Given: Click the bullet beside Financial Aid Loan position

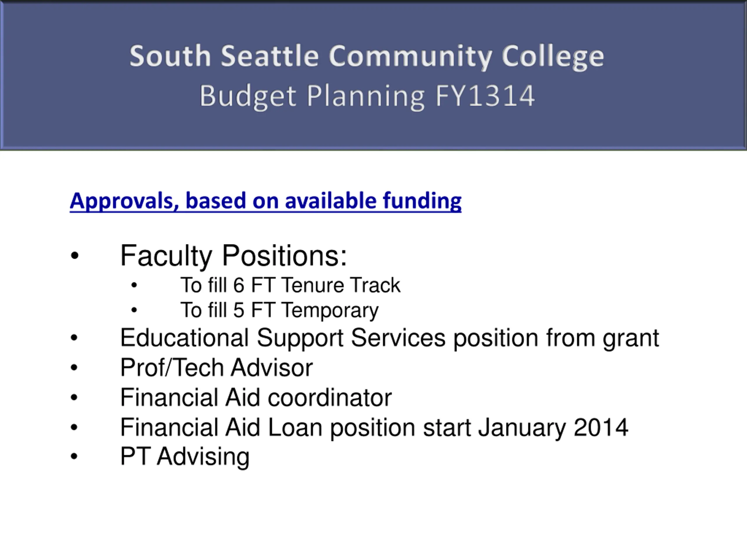Looking at the screenshot, I should coord(74,427).
